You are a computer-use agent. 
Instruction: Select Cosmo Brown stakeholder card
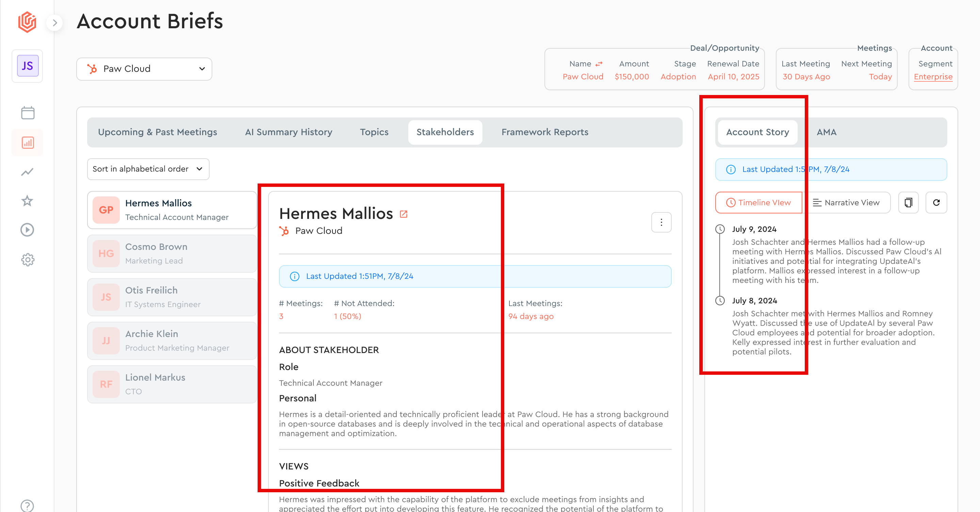coord(172,254)
